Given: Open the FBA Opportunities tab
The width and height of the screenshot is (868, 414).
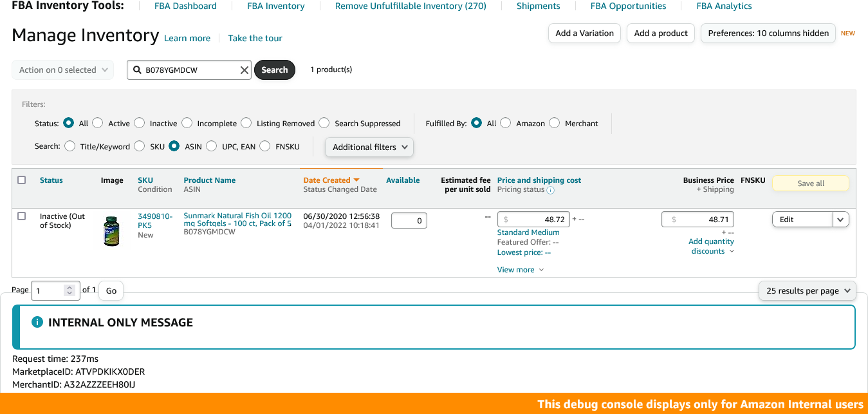Looking at the screenshot, I should tap(629, 6).
